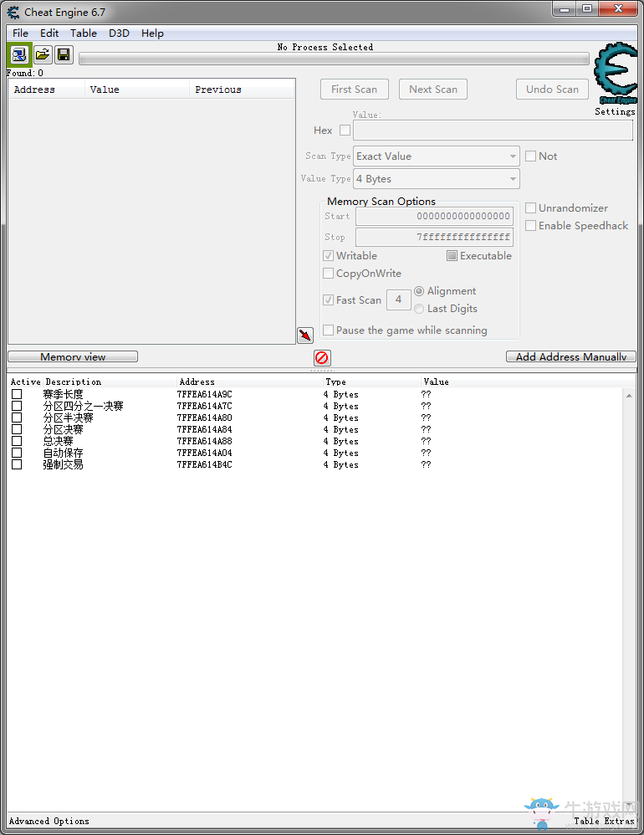The height and width of the screenshot is (835, 644).
Task: Activate the 分区决赛 entry checkbox
Action: (17, 429)
